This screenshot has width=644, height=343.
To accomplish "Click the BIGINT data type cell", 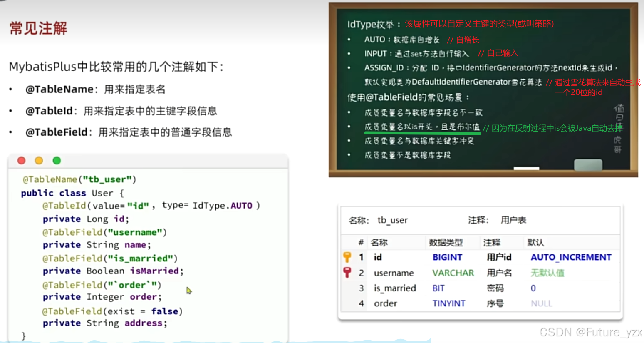I will [447, 257].
